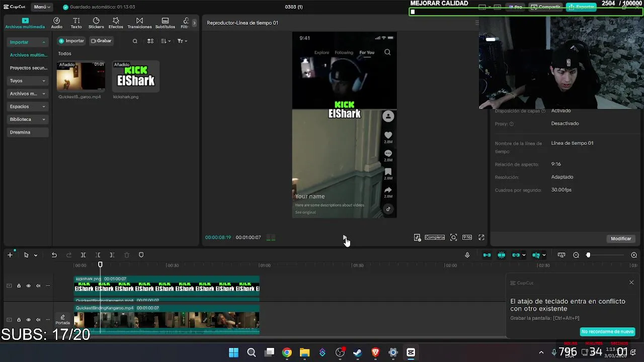Screen dimensions: 644x362
Task: Click the timeline zoom slider handle
Action: [x=588, y=255]
